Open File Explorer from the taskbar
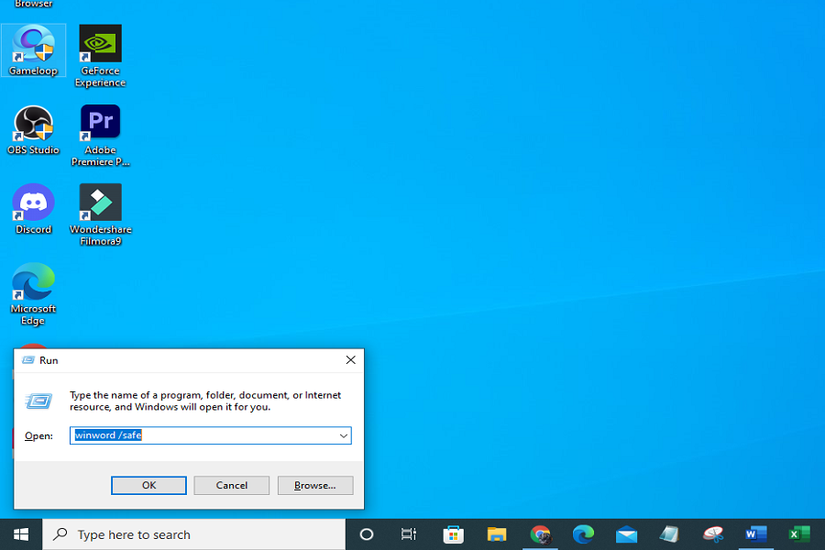This screenshot has width=825, height=550. click(x=496, y=535)
